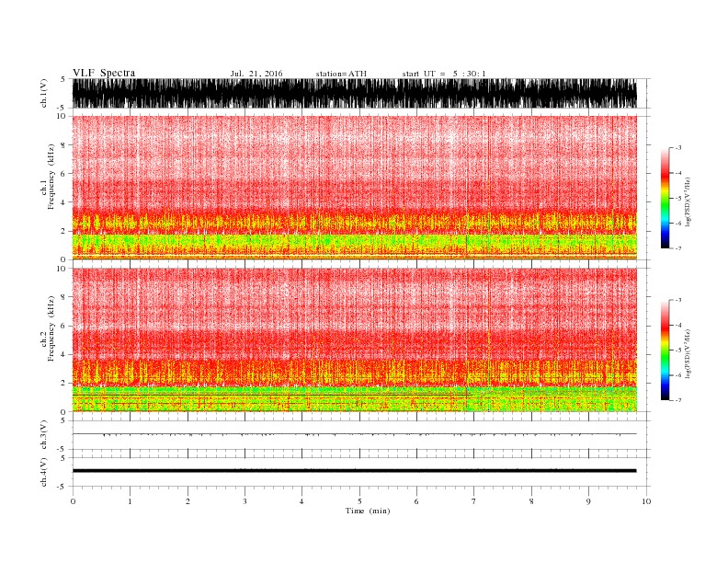Click the ch.1 "Frequency (kHz)" axis label
The image size is (728, 563).
(x=51, y=177)
